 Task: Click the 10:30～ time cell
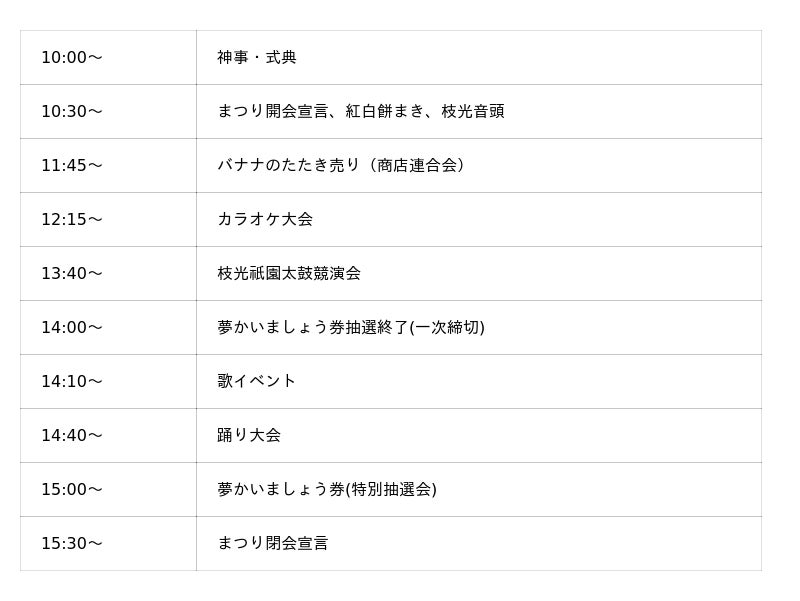[72, 112]
